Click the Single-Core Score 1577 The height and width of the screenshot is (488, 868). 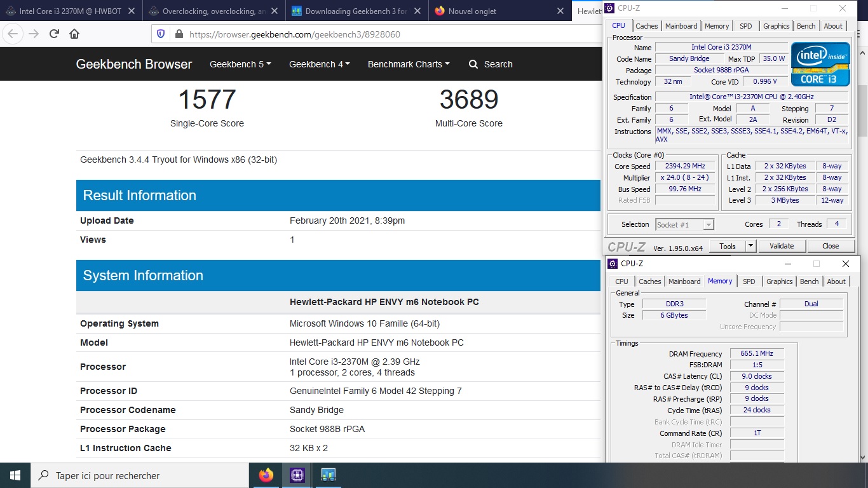click(207, 100)
